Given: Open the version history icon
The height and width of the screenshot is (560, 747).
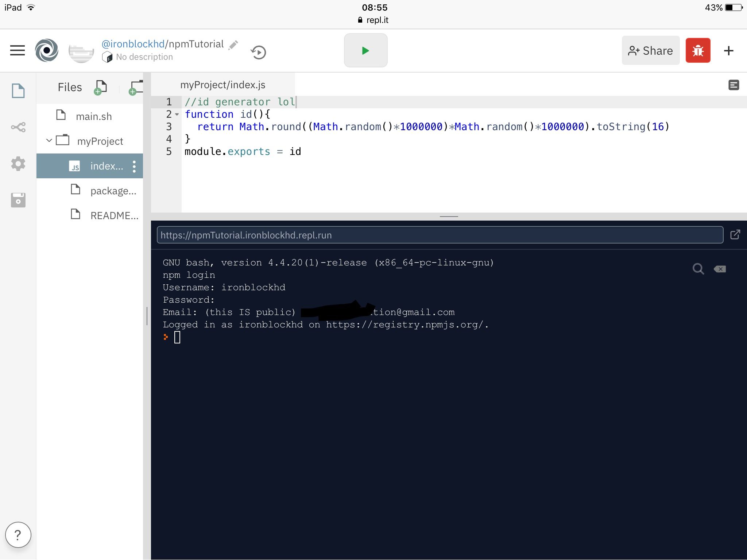Looking at the screenshot, I should pos(258,52).
